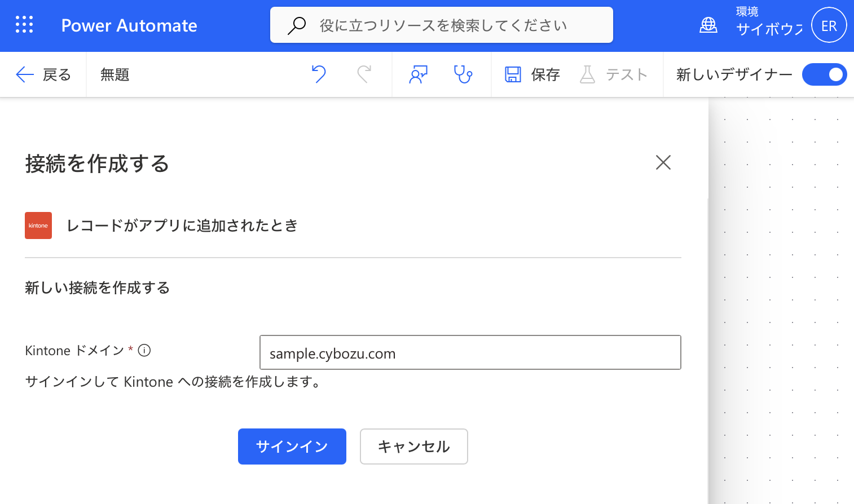
Task: Focus the resource search box
Action: pos(442,25)
